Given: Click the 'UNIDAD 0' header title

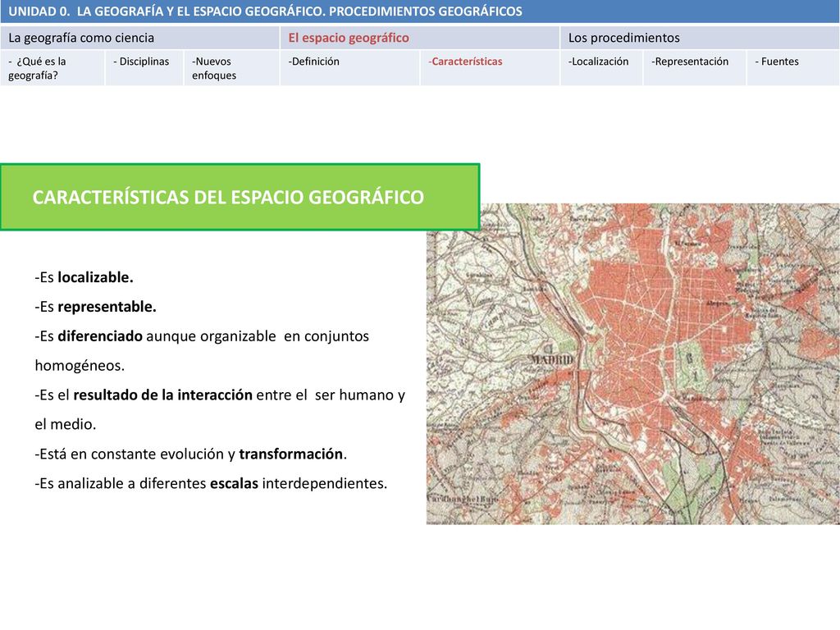Looking at the screenshot, I should (x=265, y=11).
